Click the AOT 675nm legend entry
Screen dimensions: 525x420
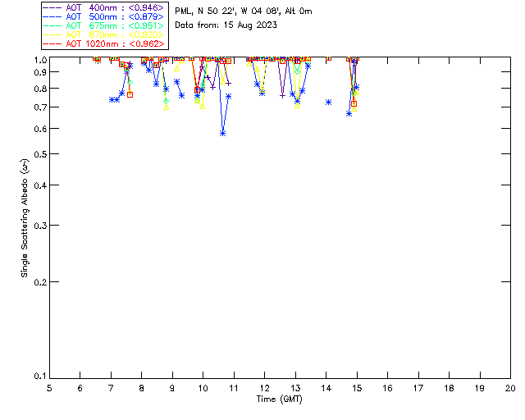[104, 25]
